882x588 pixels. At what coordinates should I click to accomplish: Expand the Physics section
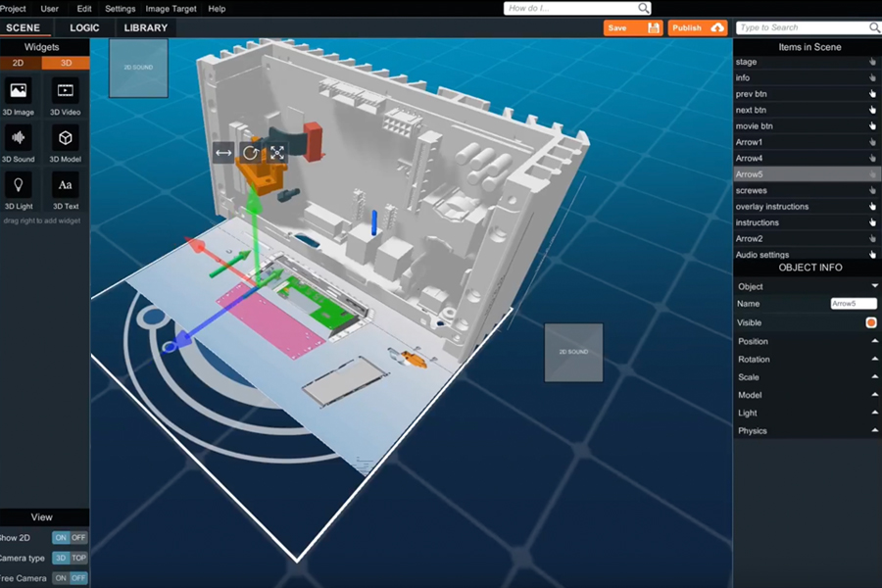tap(875, 430)
